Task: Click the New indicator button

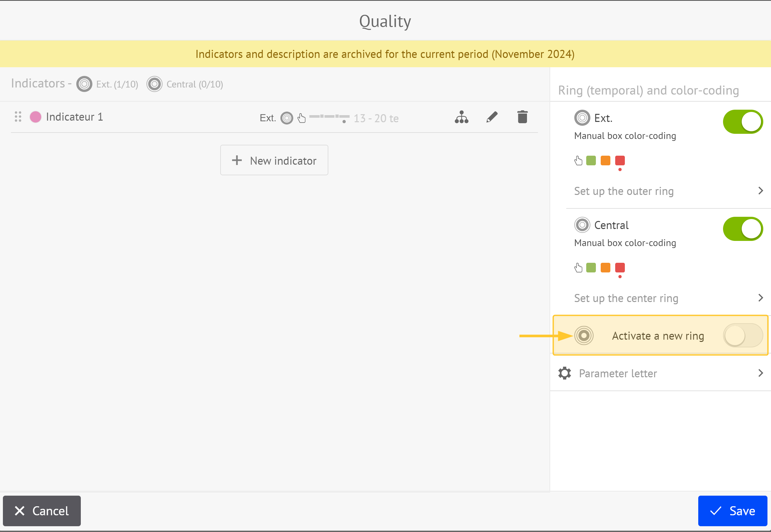Action: coord(274,161)
